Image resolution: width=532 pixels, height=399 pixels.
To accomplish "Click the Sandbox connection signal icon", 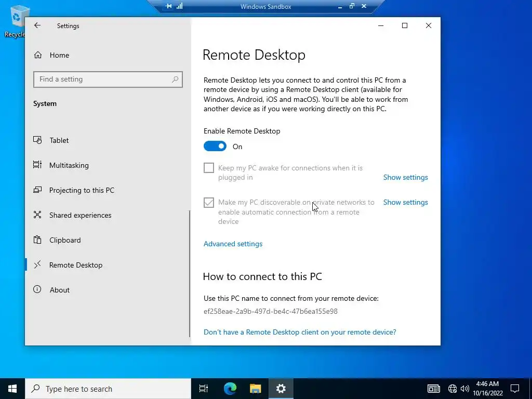I will [x=179, y=6].
